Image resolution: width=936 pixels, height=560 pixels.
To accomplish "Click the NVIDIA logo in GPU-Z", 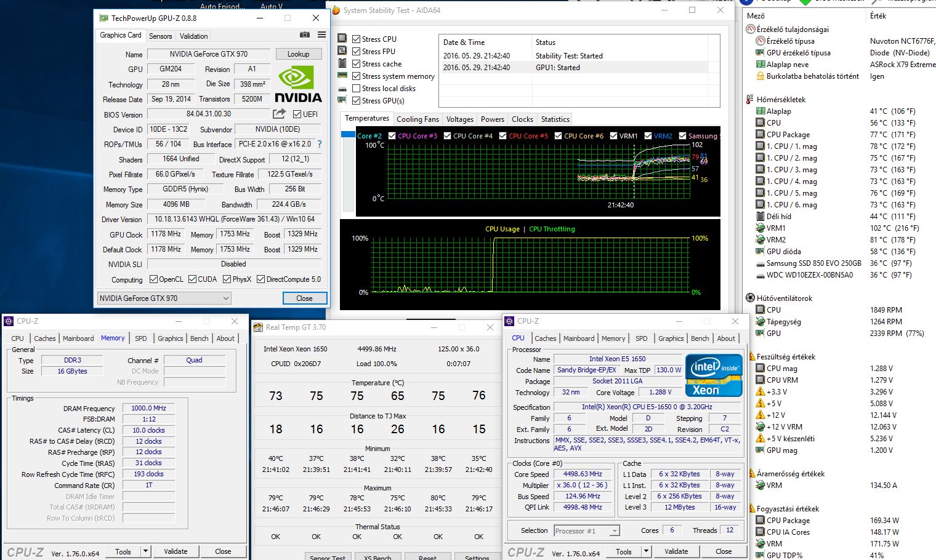I will (298, 84).
